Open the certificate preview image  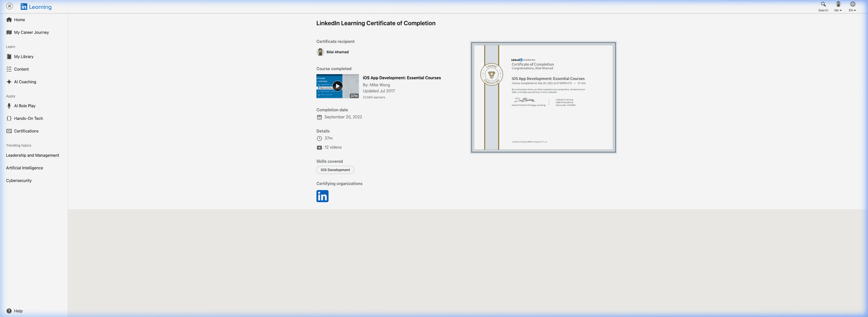[543, 97]
